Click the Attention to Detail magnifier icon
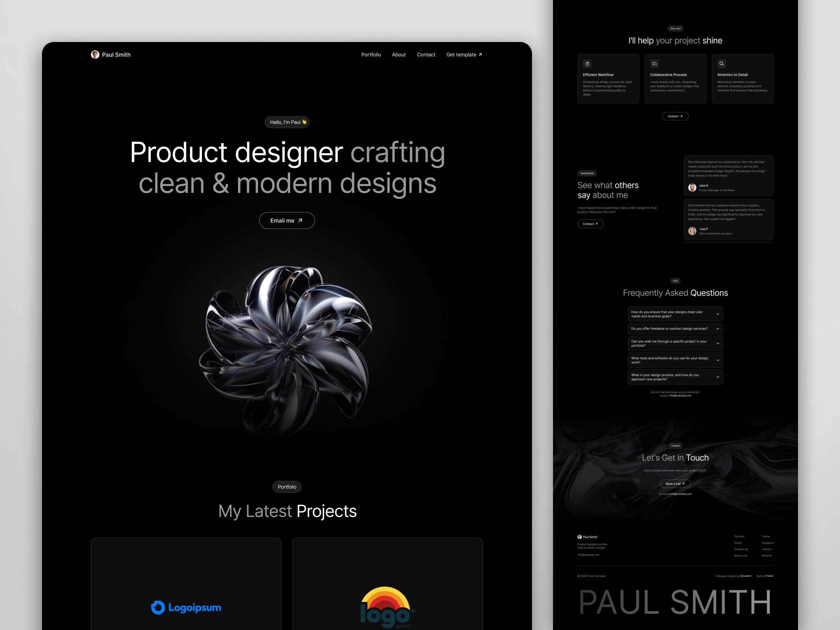This screenshot has width=840, height=630. (x=722, y=64)
